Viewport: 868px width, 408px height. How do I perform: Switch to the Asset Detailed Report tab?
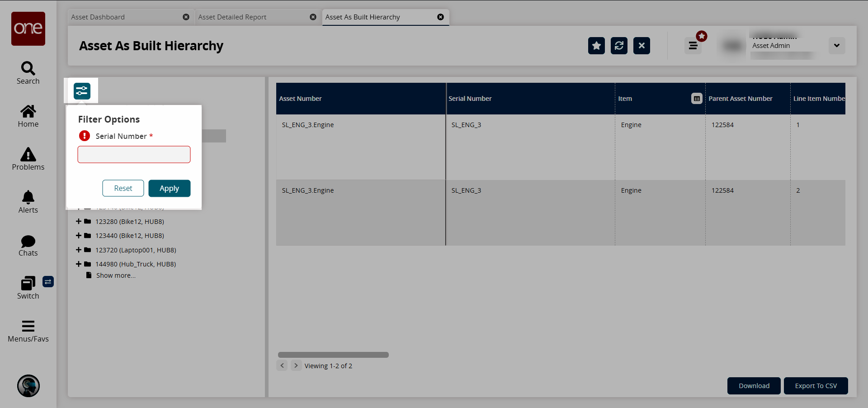(232, 17)
